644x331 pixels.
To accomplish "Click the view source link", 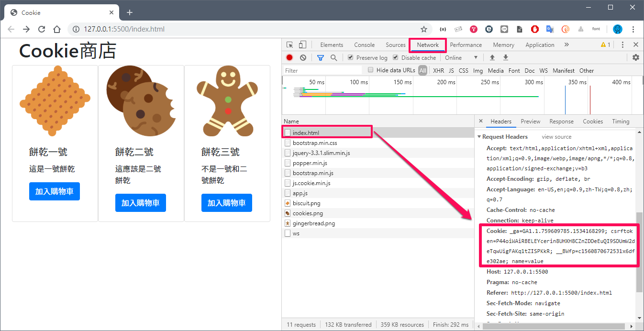I will 556,137.
